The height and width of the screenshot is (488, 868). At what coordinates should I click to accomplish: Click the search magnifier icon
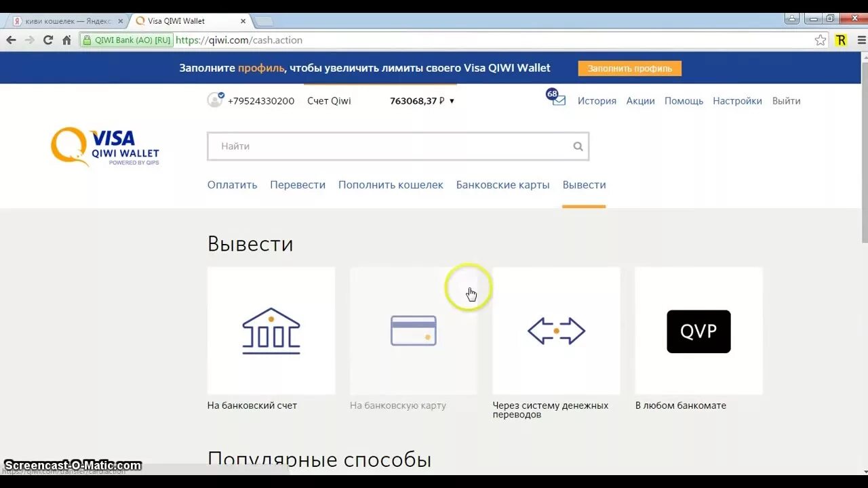[x=578, y=146]
